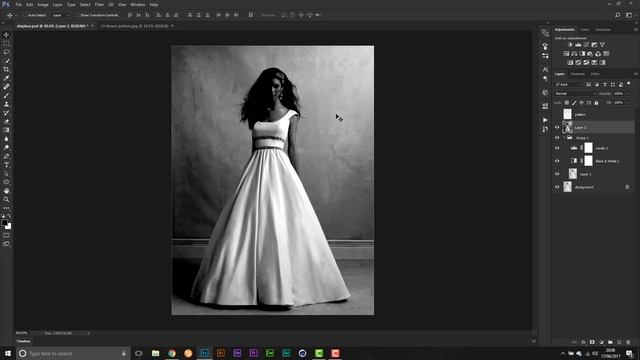
Task: Select the Clone Stamp tool
Action: coord(6,104)
